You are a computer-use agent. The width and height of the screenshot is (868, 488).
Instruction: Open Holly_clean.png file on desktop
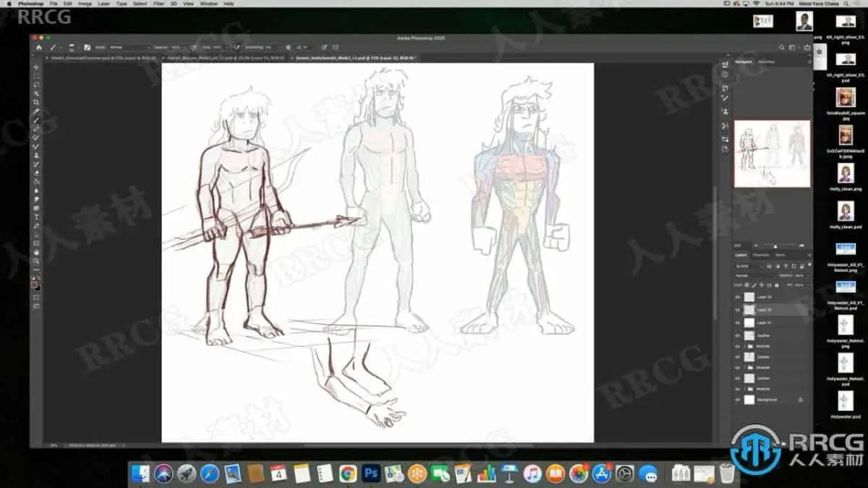[x=846, y=177]
